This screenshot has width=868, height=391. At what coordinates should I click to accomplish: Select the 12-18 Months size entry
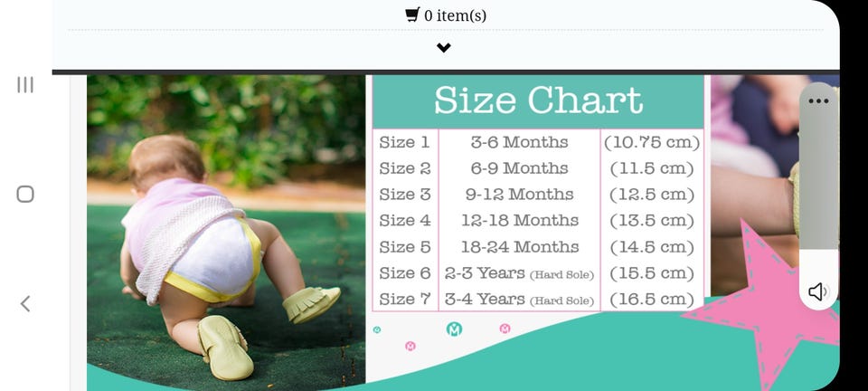520,221
